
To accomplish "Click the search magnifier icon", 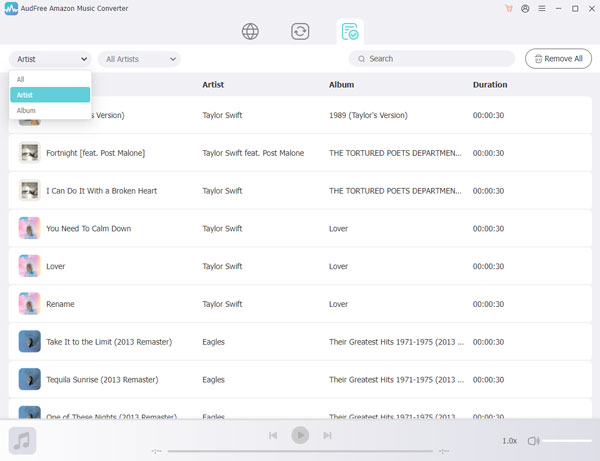I will (x=361, y=59).
